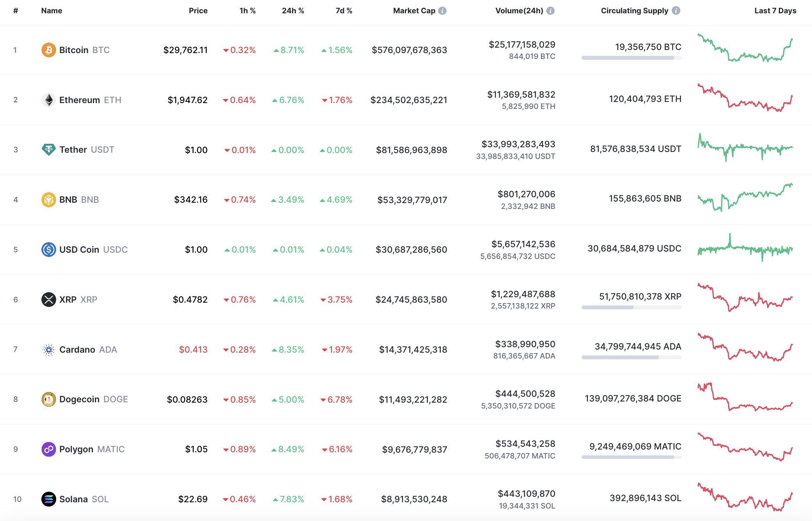Open the Volume(24h) info tooltip
812x521 pixels.
pyautogui.click(x=551, y=11)
